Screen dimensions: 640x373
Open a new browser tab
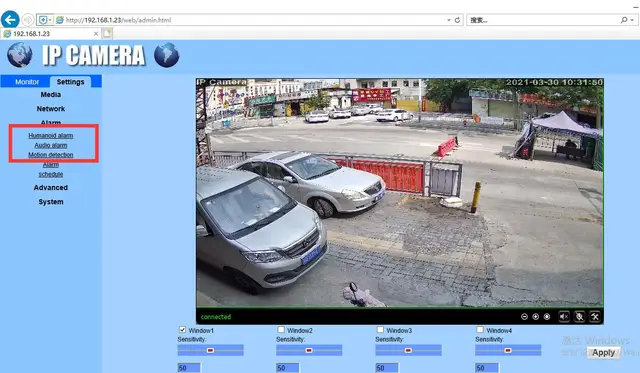[x=107, y=33]
